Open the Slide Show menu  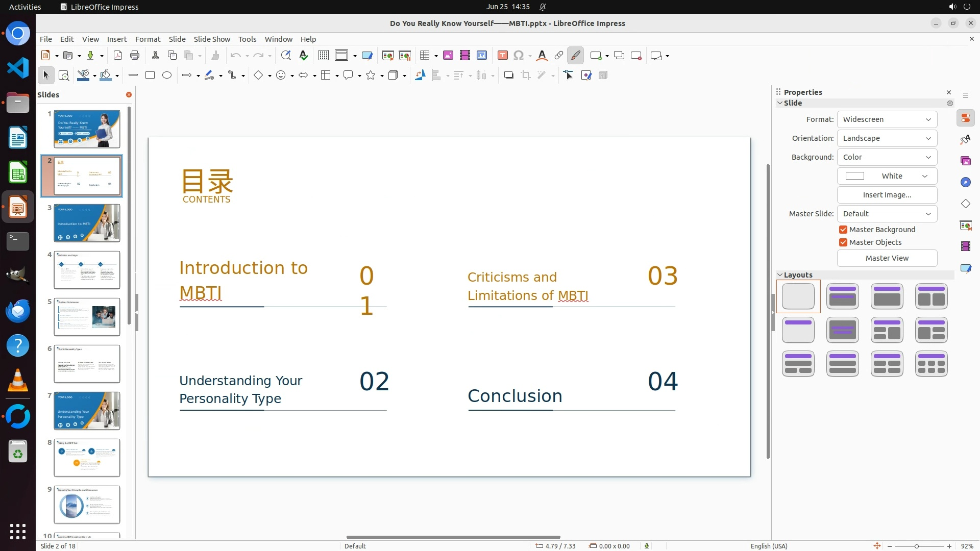212,39
